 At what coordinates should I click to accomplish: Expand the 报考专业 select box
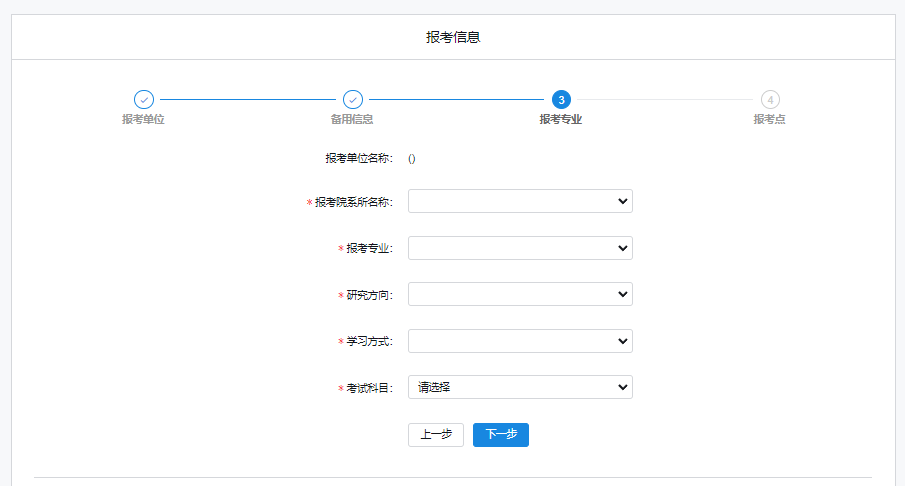[520, 248]
